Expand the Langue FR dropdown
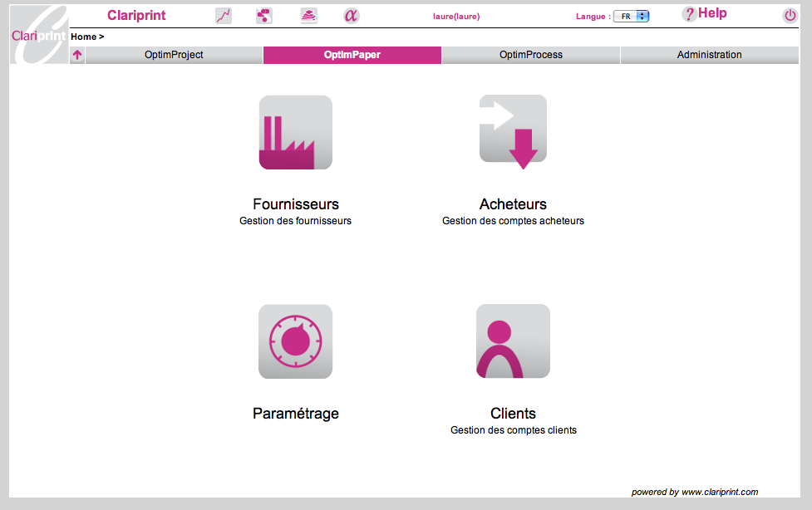Viewport: 812px width, 510px height. pos(631,16)
